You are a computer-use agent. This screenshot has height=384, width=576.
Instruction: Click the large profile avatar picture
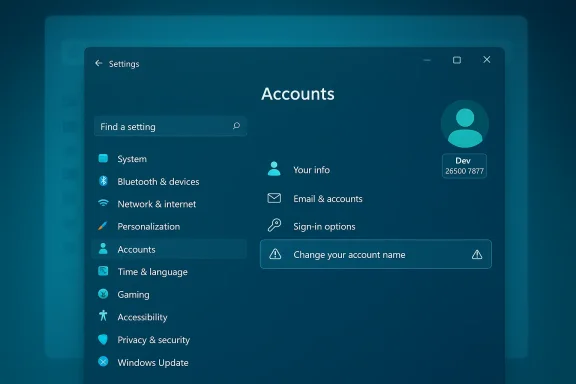[x=465, y=125]
